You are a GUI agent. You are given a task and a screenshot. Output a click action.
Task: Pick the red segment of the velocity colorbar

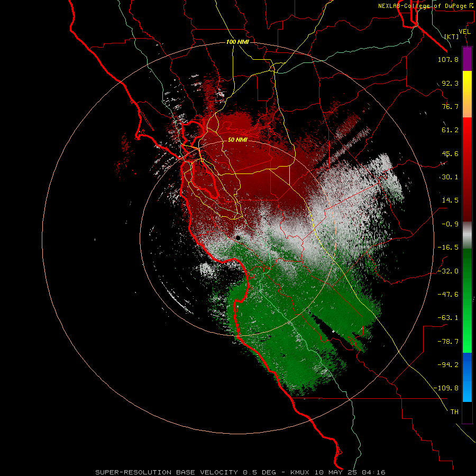point(467,169)
